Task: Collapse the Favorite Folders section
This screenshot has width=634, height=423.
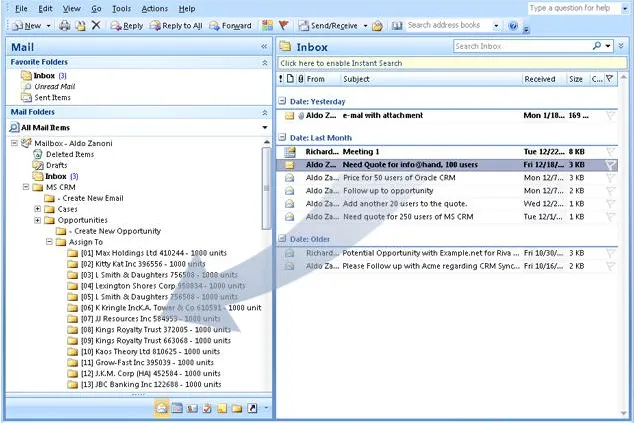Action: tap(264, 63)
